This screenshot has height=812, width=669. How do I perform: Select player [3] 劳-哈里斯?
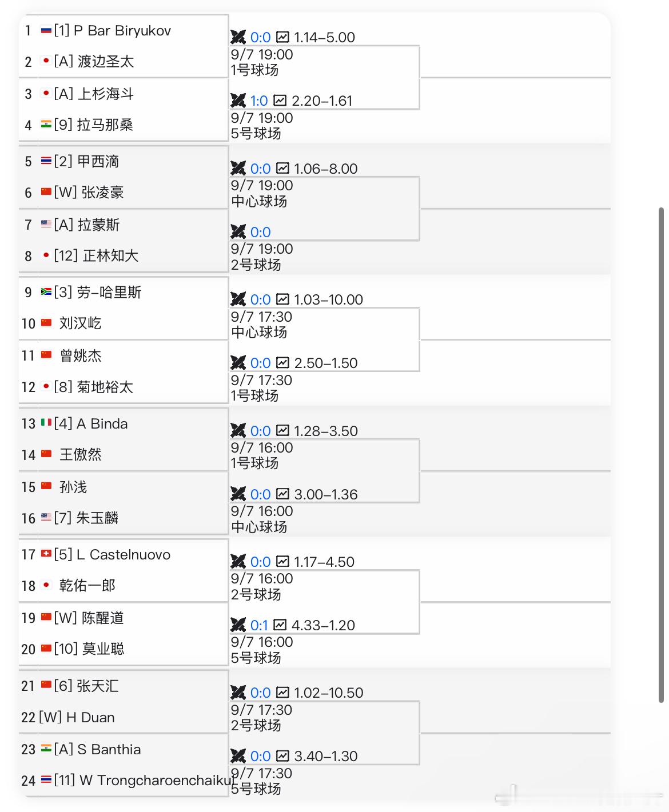[98, 292]
